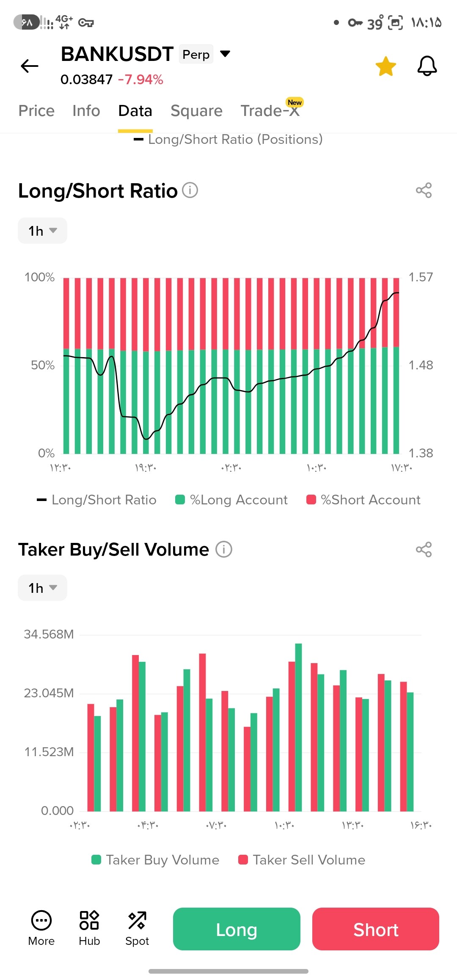The image size is (457, 980).
Task: Tap the back arrow icon
Action: 30,66
